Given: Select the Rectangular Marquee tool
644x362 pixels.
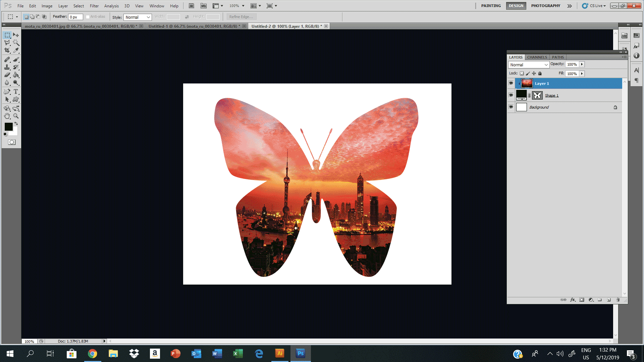Looking at the screenshot, I should (x=7, y=35).
